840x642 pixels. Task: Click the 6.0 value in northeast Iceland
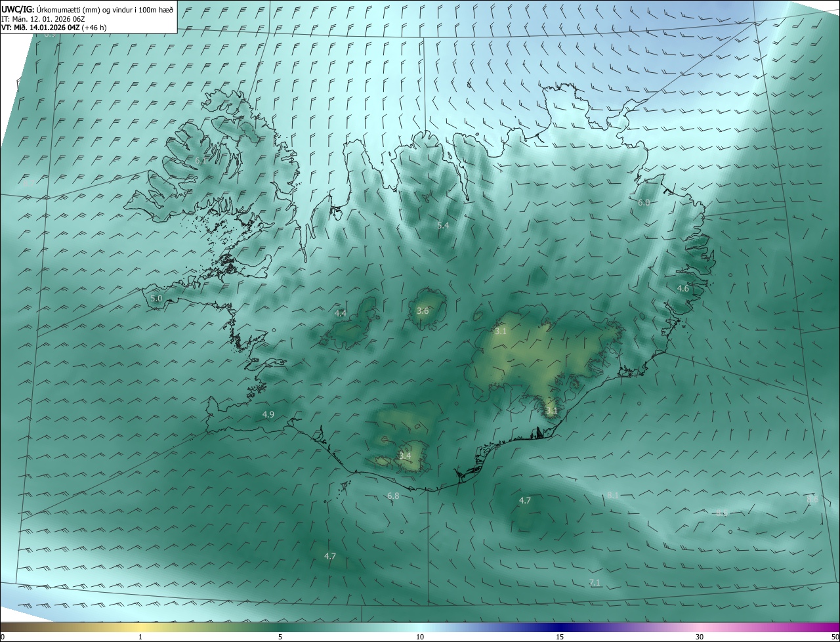pyautogui.click(x=644, y=203)
